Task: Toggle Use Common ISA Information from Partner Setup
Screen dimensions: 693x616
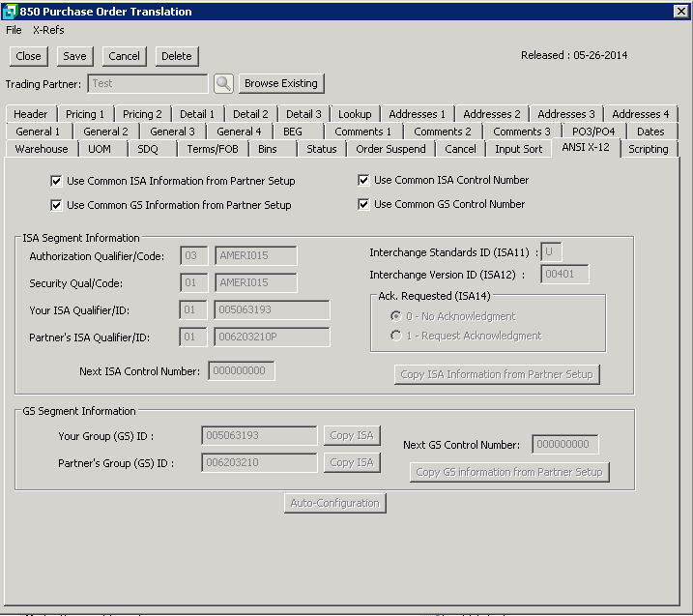Action: tap(56, 181)
